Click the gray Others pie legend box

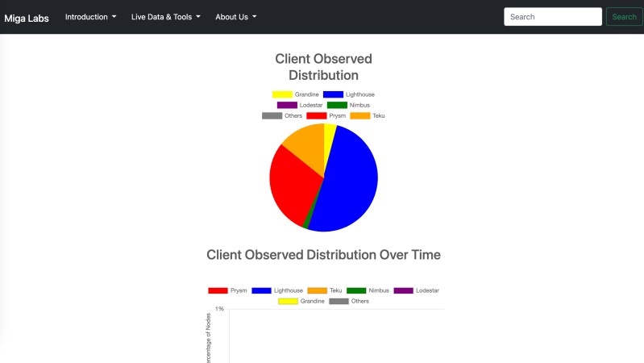(x=272, y=115)
